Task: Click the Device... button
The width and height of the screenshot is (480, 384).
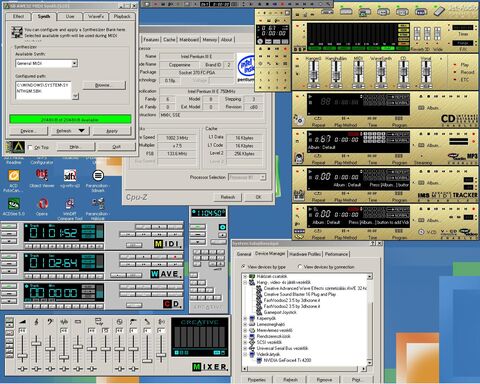Action: [x=28, y=131]
